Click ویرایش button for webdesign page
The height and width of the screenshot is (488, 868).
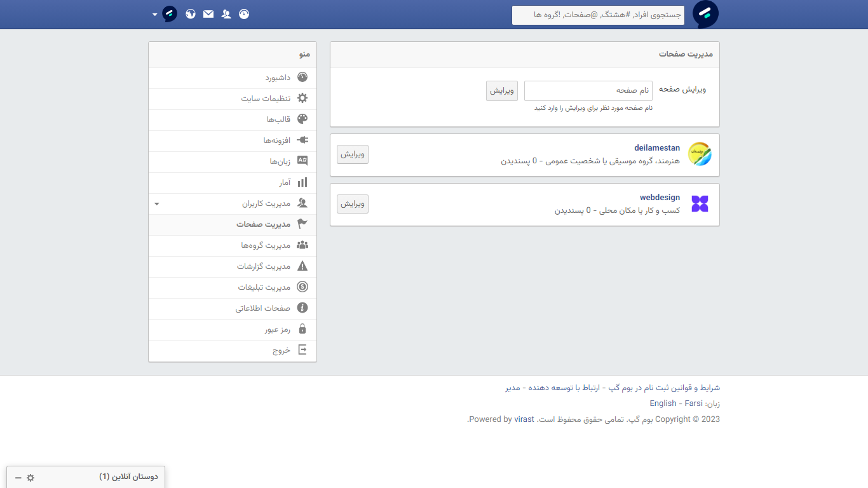pos(353,204)
